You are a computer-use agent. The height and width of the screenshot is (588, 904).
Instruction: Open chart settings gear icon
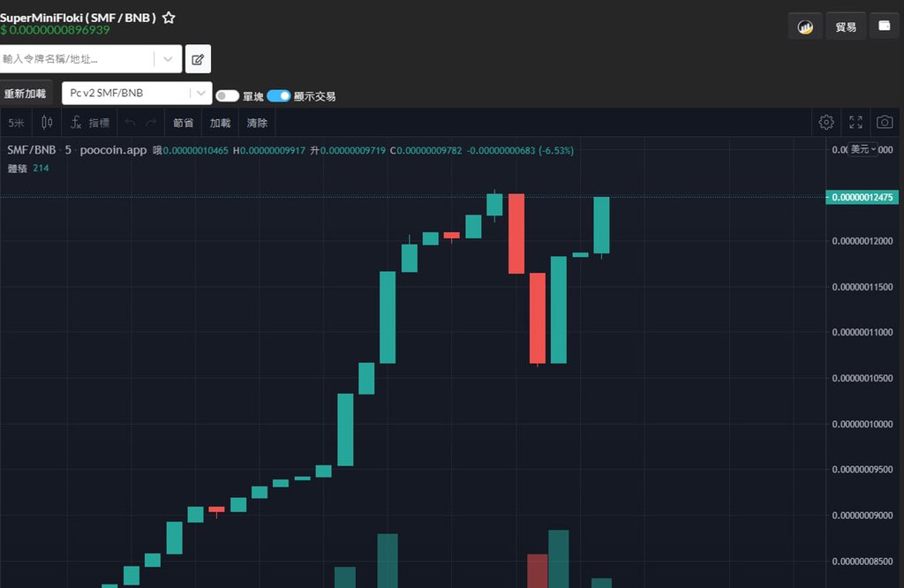826,122
